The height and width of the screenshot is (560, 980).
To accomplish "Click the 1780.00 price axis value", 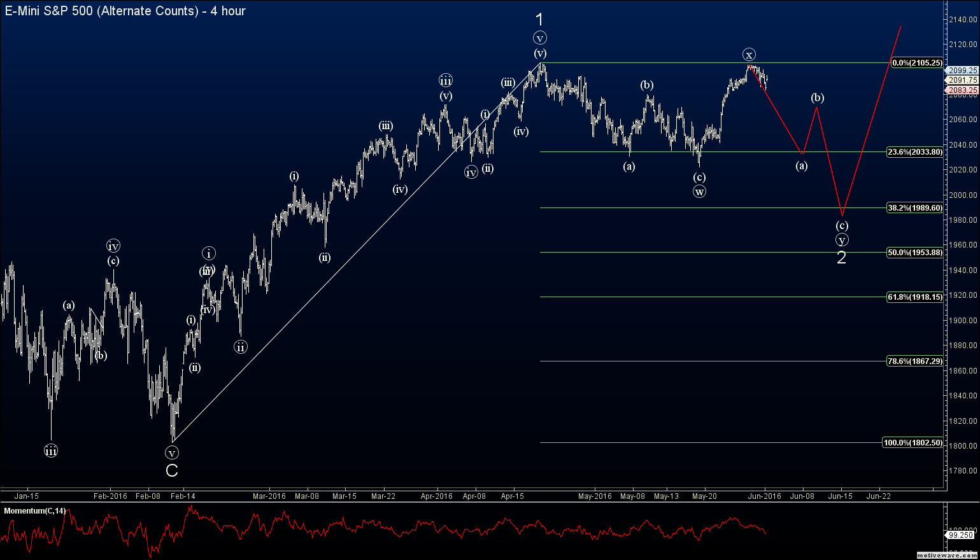I will pyautogui.click(x=963, y=471).
